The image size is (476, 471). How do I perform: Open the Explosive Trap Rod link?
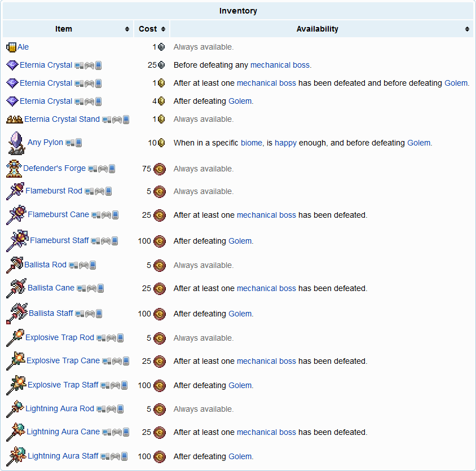60,338
